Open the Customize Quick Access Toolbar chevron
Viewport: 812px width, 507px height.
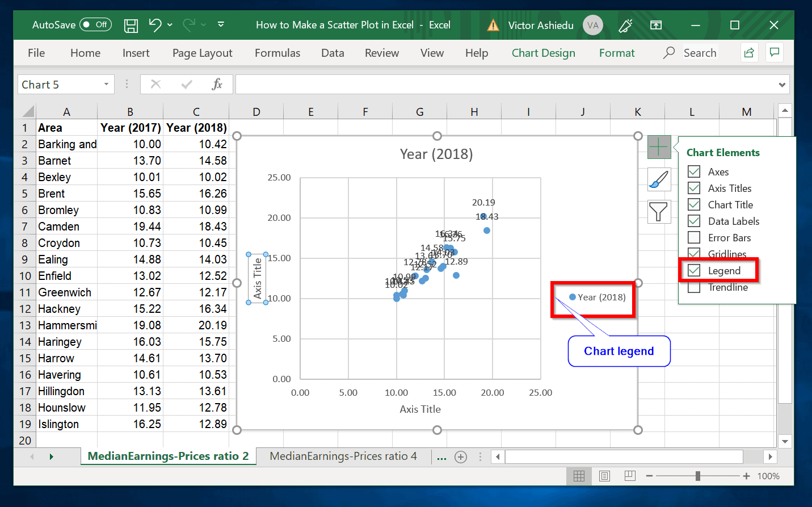coord(221,25)
